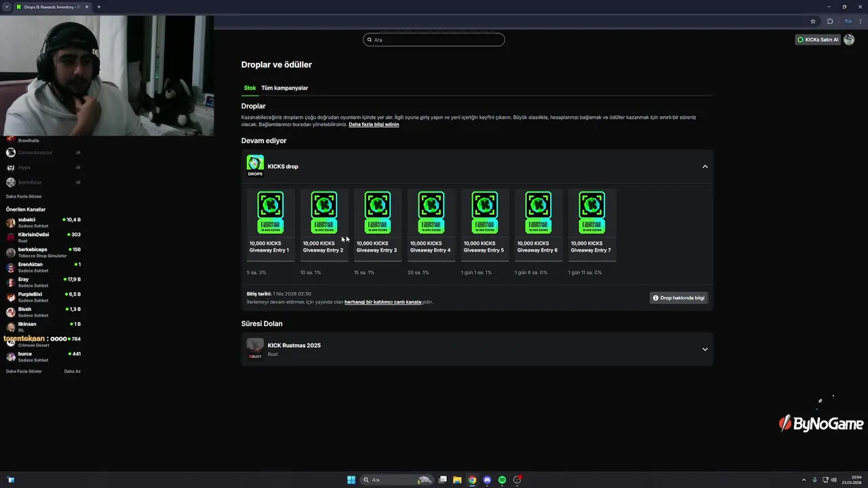Screen dimensions: 868x488
Task: Collapse the KICKs drop section
Action: (x=705, y=167)
